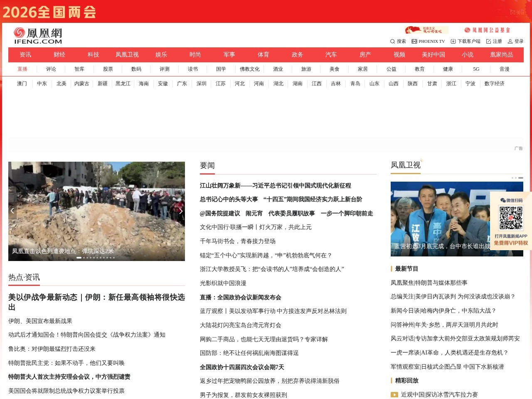Open the headline about 伊朗 new supreme leader

click(x=96, y=298)
